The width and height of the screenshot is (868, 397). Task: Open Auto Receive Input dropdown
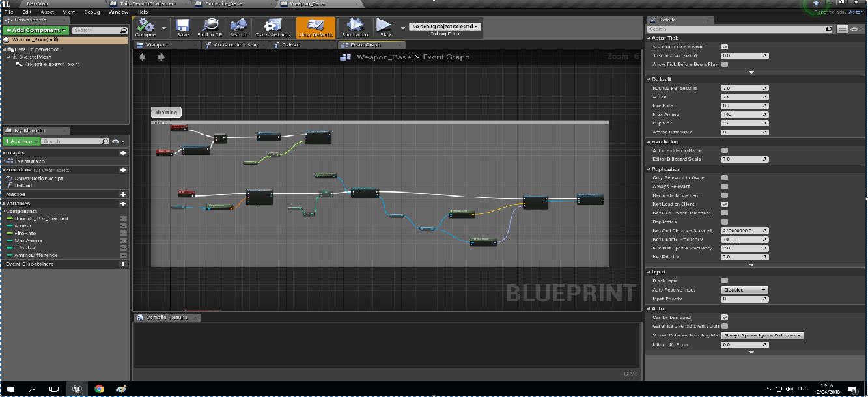click(744, 290)
